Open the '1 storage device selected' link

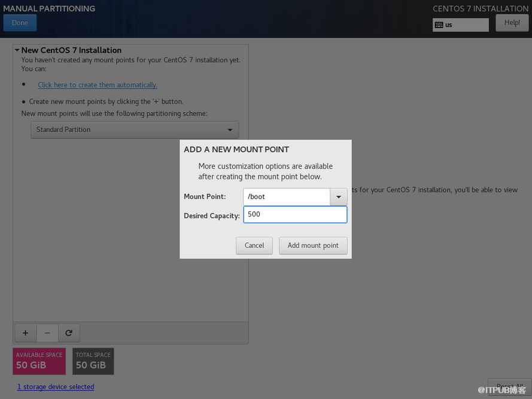56,387
